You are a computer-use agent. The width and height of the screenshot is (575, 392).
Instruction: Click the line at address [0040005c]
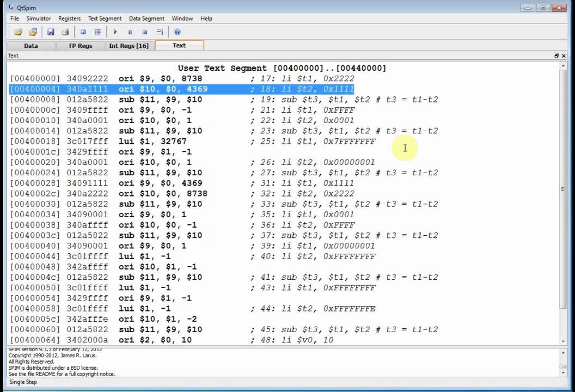pyautogui.click(x=103, y=319)
